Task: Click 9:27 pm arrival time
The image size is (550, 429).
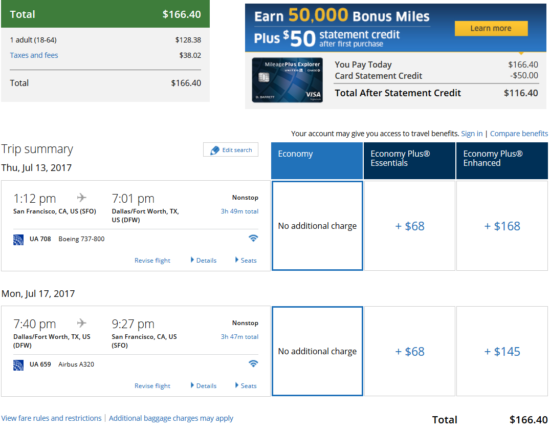Action: [x=133, y=324]
